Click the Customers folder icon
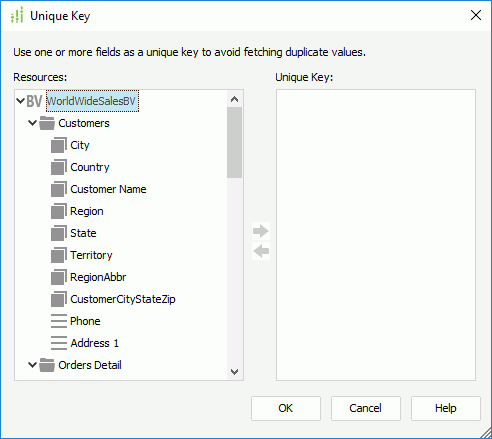 47,123
